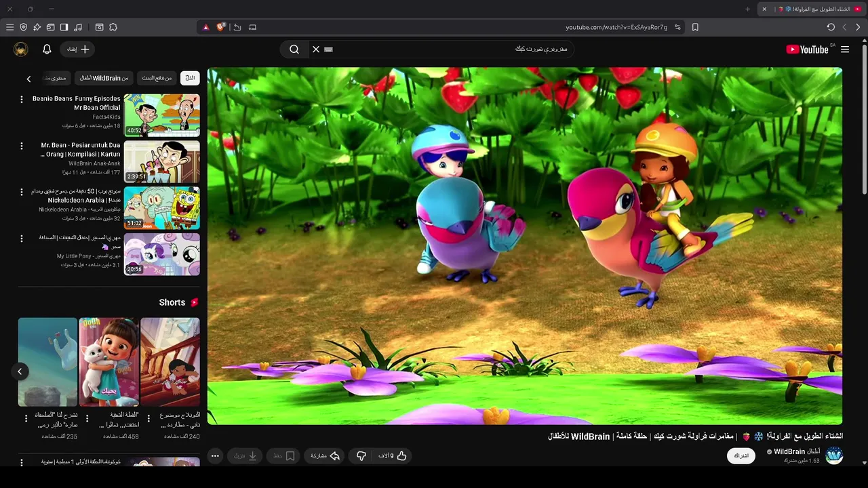868x488 pixels.
Task: Click the URL in the address bar
Action: 616,27
